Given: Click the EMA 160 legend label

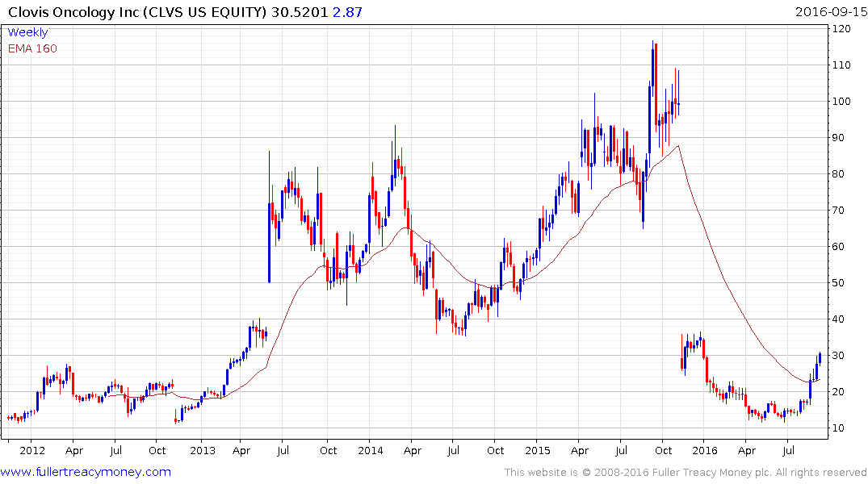Looking at the screenshot, I should (x=32, y=48).
